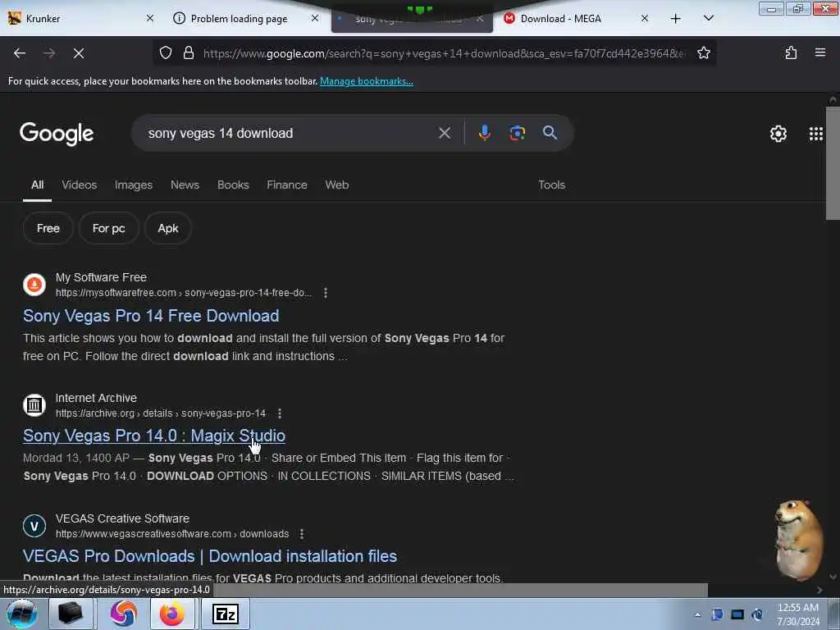Select the Books search filter
The width and height of the screenshot is (840, 630).
point(233,185)
